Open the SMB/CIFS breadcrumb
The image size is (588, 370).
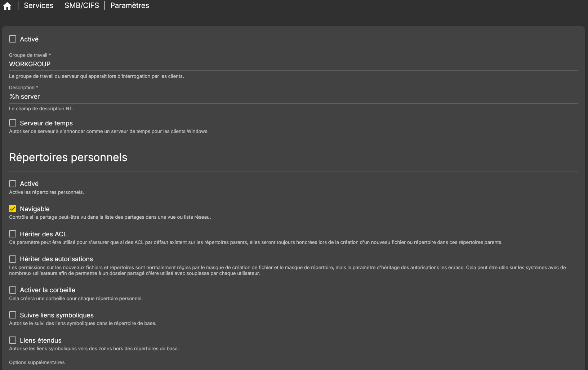pos(82,5)
